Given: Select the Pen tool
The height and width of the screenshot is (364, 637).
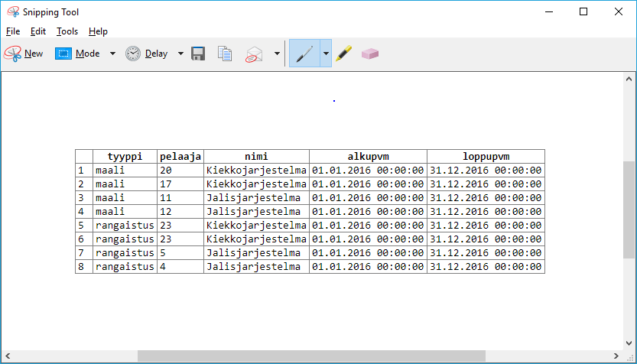Looking at the screenshot, I should [x=304, y=54].
